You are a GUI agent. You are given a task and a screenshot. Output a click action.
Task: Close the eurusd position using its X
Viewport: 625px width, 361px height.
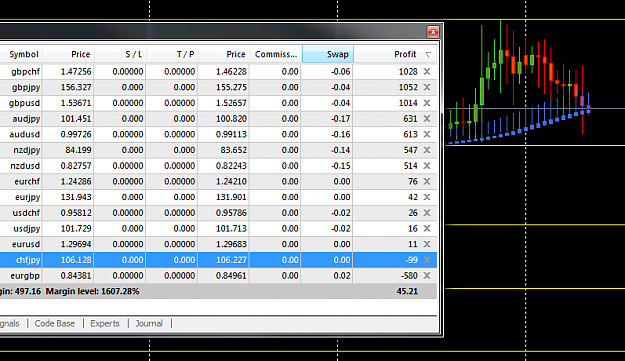[427, 244]
